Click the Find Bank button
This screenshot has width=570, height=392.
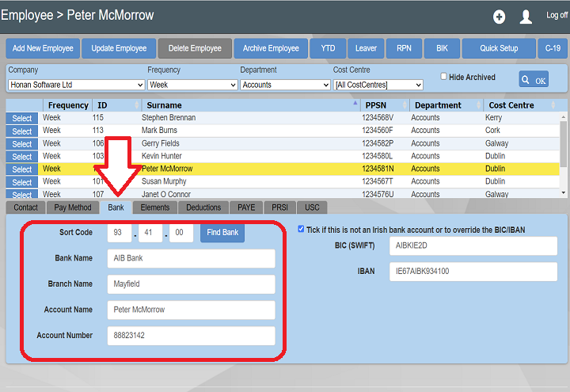(x=222, y=233)
